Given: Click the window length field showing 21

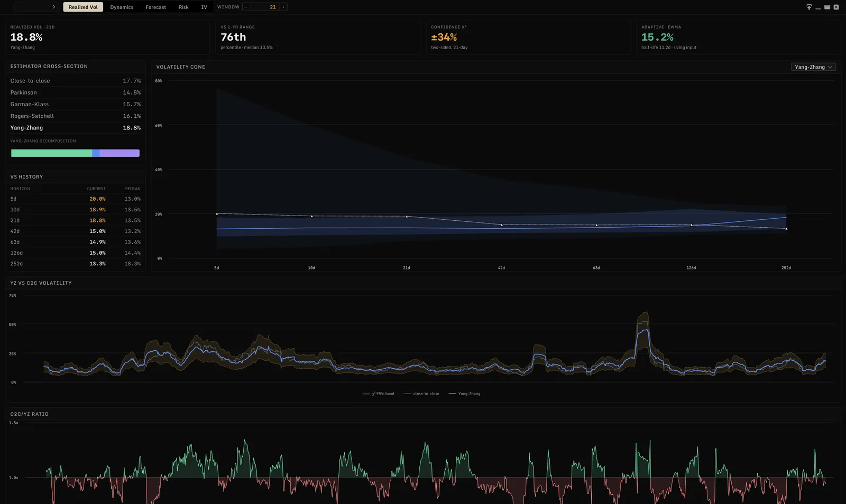Looking at the screenshot, I should point(265,7).
